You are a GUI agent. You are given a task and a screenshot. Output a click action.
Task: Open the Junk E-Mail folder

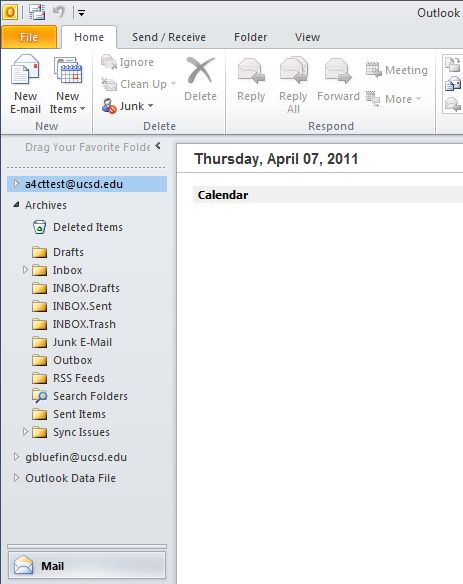82,342
